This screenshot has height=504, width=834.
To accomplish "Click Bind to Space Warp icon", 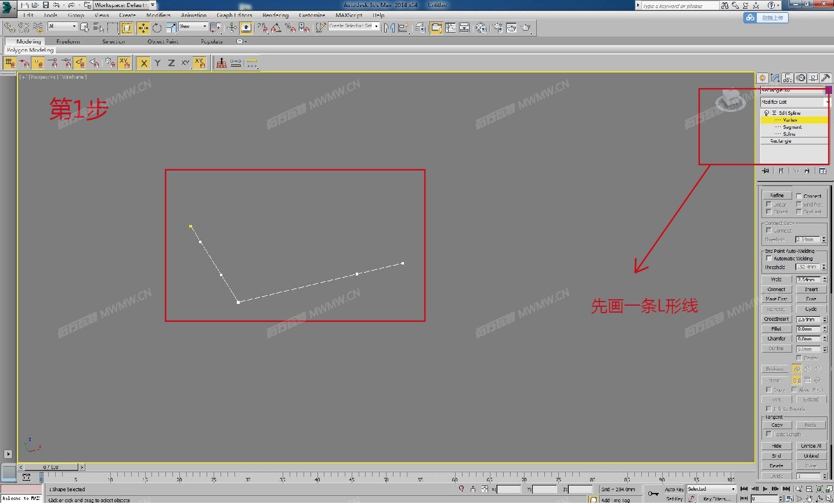I will pyautogui.click(x=38, y=28).
